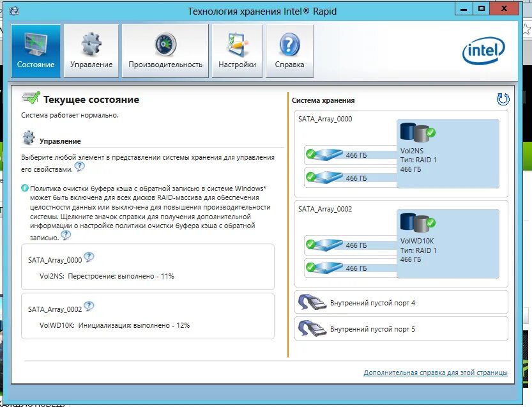
Task: Select the SATA_Array_0002 label in storage view
Action: [x=325, y=209]
